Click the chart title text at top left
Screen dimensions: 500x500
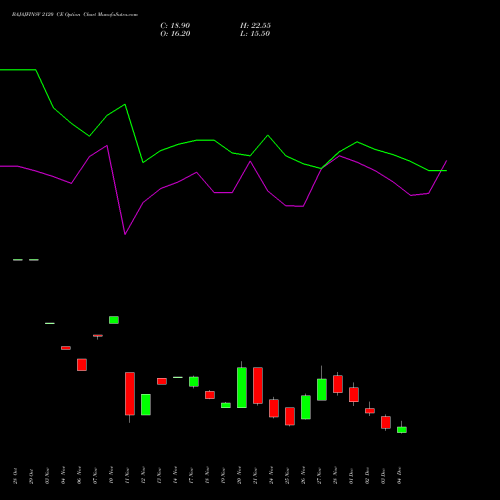[75, 15]
